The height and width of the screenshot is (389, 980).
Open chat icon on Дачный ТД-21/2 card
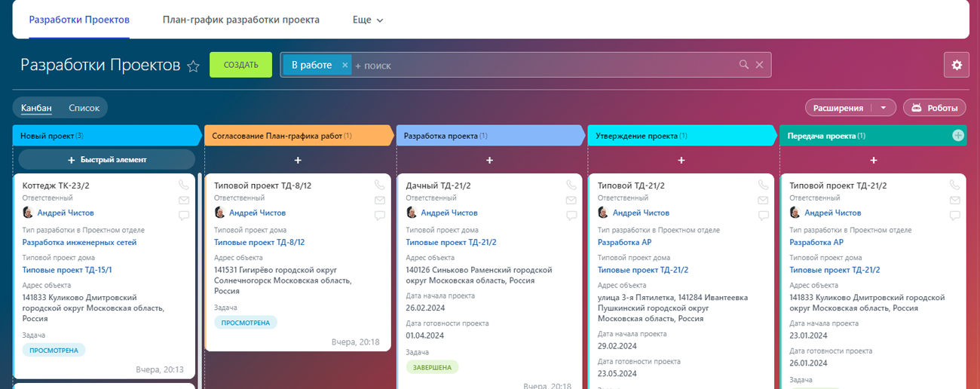571,216
